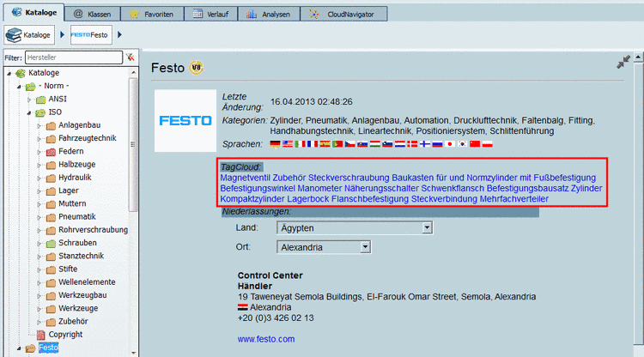Viewport: 644px width, 357px height.
Task: Expand arrow after Kataloge breadcrumb
Action: (x=63, y=34)
